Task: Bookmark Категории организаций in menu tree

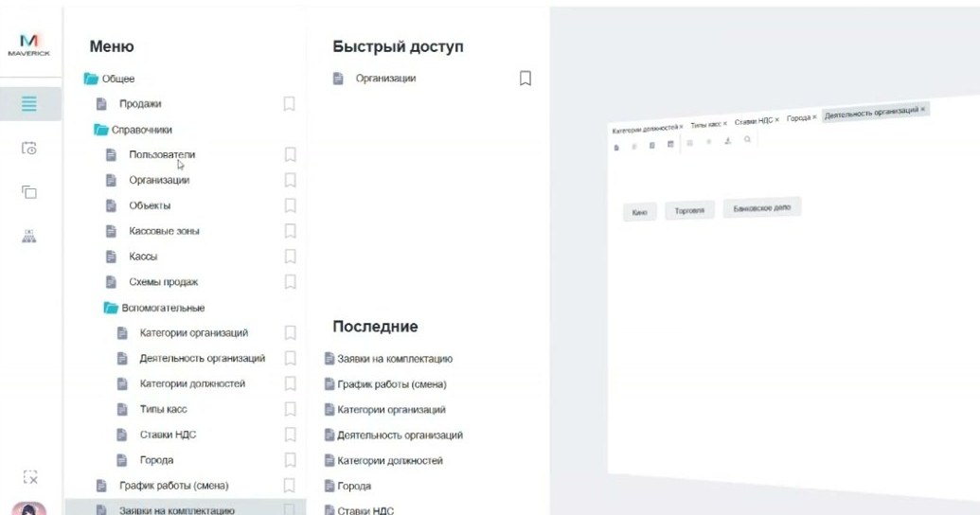Action: pyautogui.click(x=290, y=333)
